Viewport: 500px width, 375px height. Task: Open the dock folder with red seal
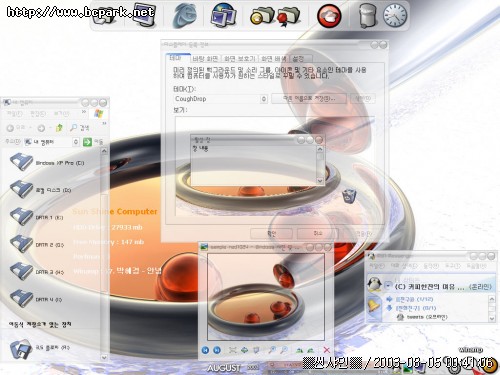[x=288, y=15]
